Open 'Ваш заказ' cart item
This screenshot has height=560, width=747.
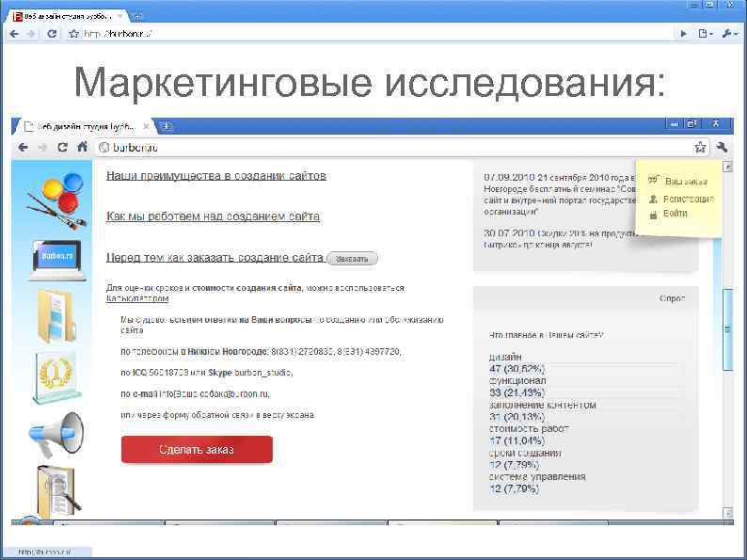pyautogui.click(x=686, y=182)
